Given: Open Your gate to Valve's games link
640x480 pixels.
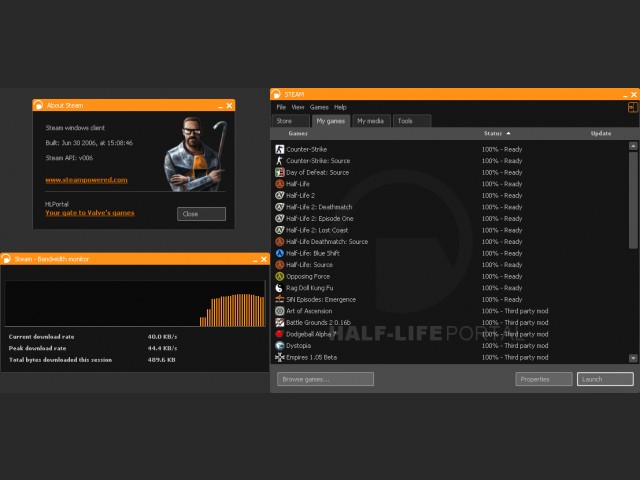Looking at the screenshot, I should (89, 213).
